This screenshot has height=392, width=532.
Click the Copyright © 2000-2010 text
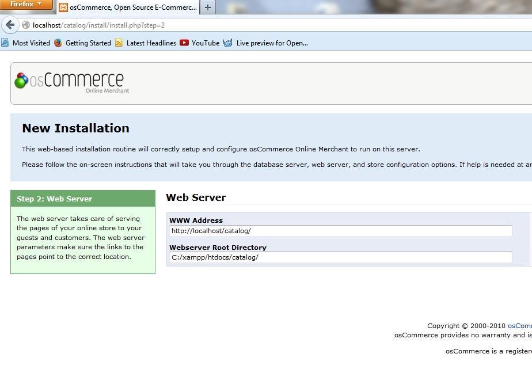tap(466, 326)
